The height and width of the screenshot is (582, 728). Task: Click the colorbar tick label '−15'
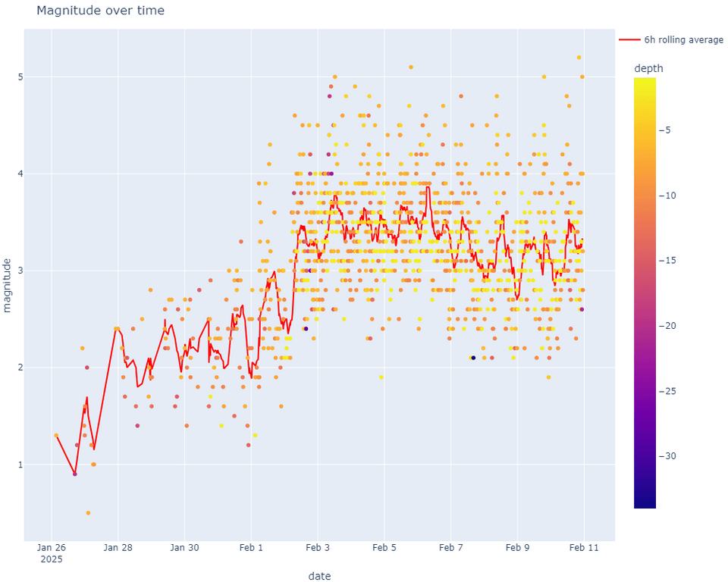pyautogui.click(x=667, y=261)
